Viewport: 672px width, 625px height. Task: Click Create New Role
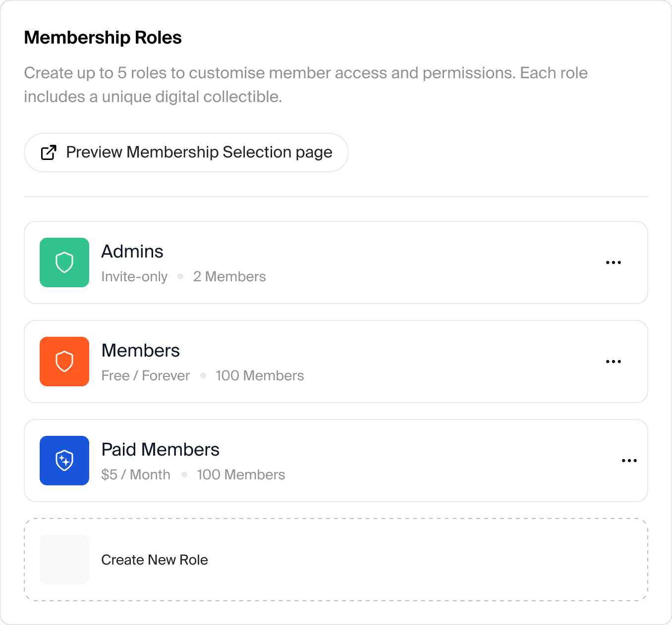click(155, 560)
